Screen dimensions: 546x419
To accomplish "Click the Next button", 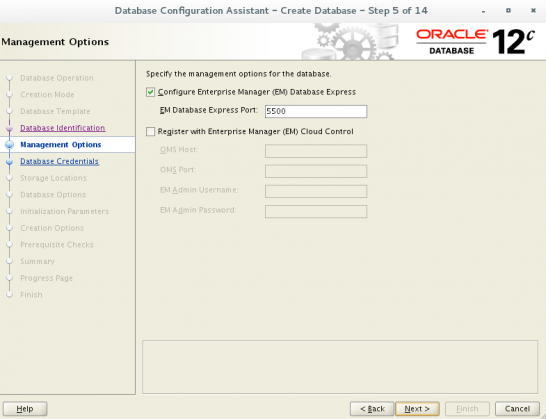I will (417, 409).
